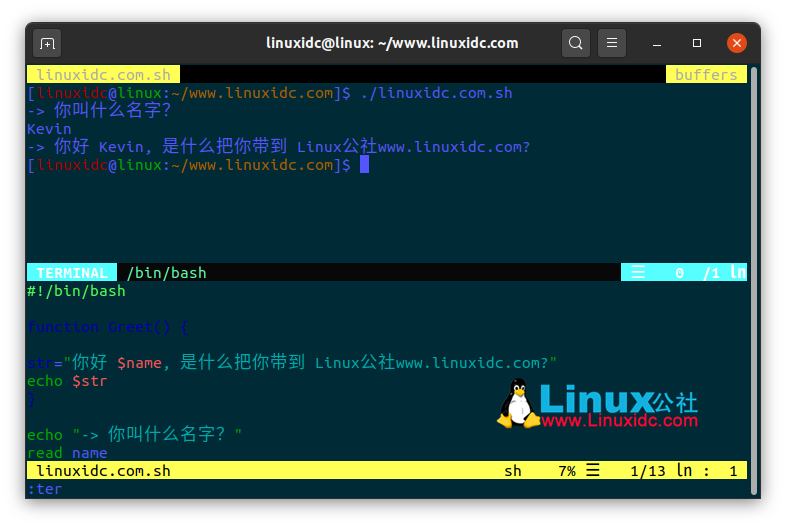Image resolution: width=786 pixels, height=527 pixels.
Task: Place cursor at the shell prompt cursor block
Action: point(364,164)
